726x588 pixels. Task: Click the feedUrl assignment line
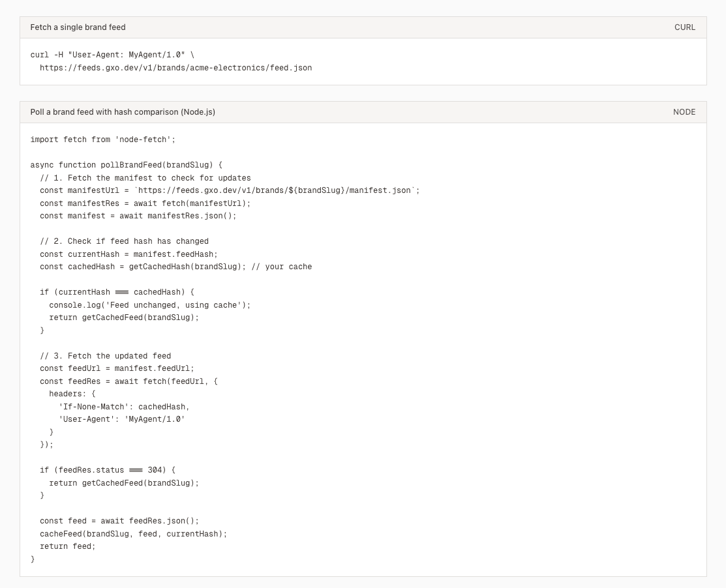117,368
